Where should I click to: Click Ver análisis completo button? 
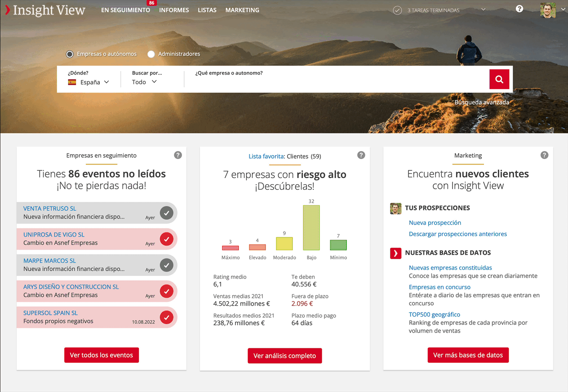tap(285, 356)
